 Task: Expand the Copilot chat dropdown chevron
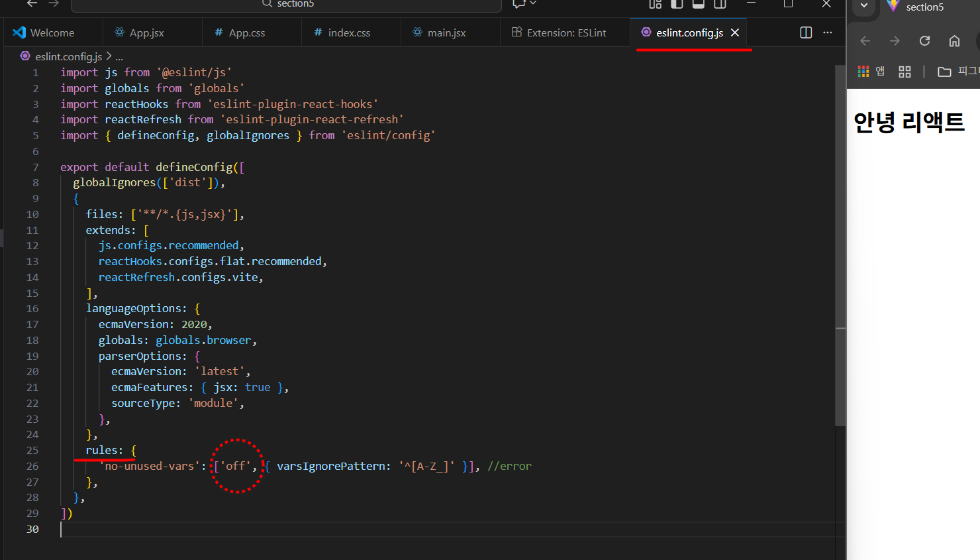533,4
